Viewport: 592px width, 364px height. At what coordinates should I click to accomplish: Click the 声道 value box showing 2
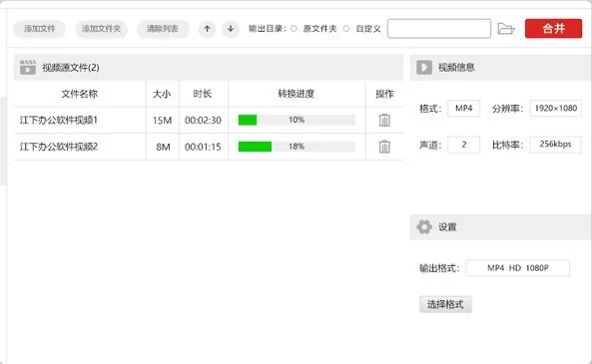pos(463,145)
